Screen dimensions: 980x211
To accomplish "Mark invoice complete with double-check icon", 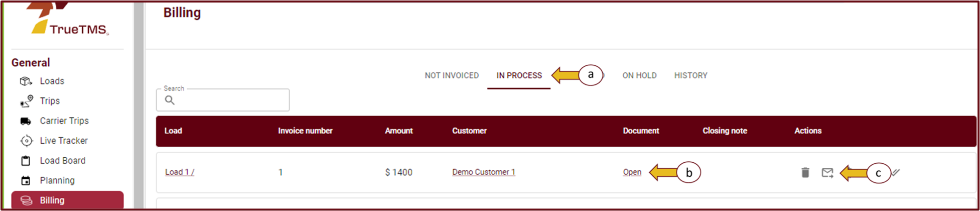I will click(896, 172).
